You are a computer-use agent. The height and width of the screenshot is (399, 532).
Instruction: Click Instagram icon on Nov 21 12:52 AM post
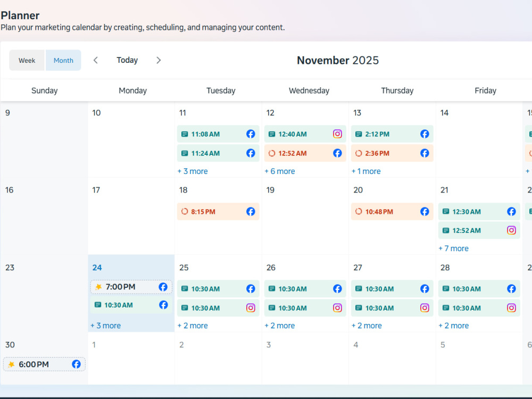(511, 230)
